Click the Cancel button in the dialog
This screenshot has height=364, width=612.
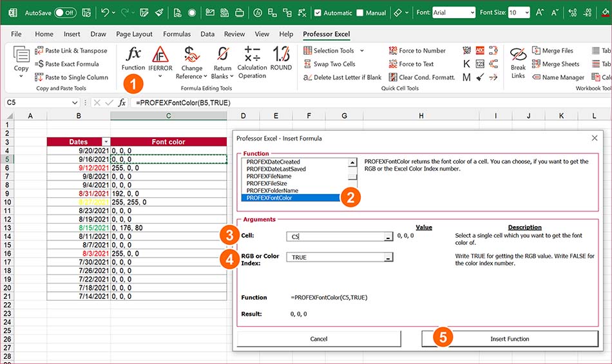318,339
